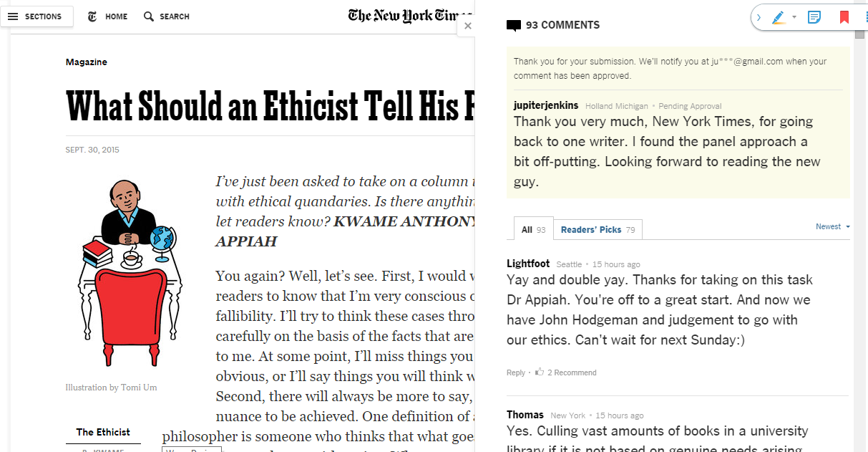Collapse the annotation toolbar chevron
This screenshot has width=868, height=452.
[759, 17]
